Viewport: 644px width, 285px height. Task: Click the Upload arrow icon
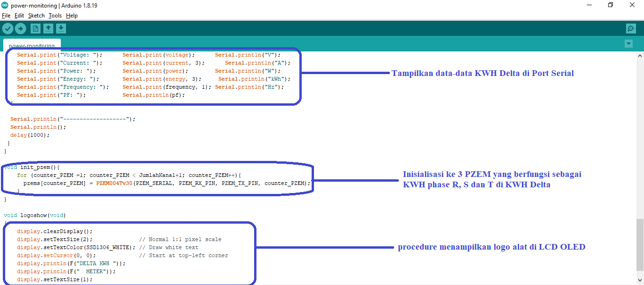20,29
